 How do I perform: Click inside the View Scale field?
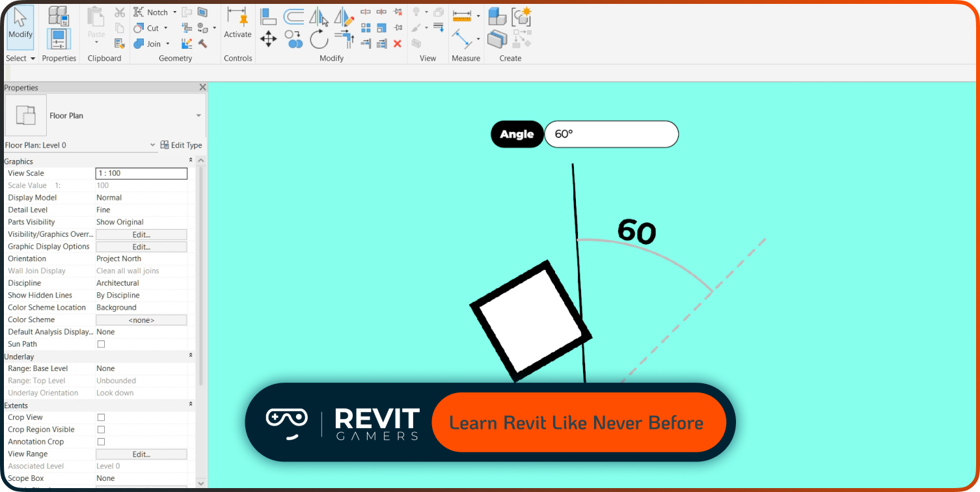141,173
